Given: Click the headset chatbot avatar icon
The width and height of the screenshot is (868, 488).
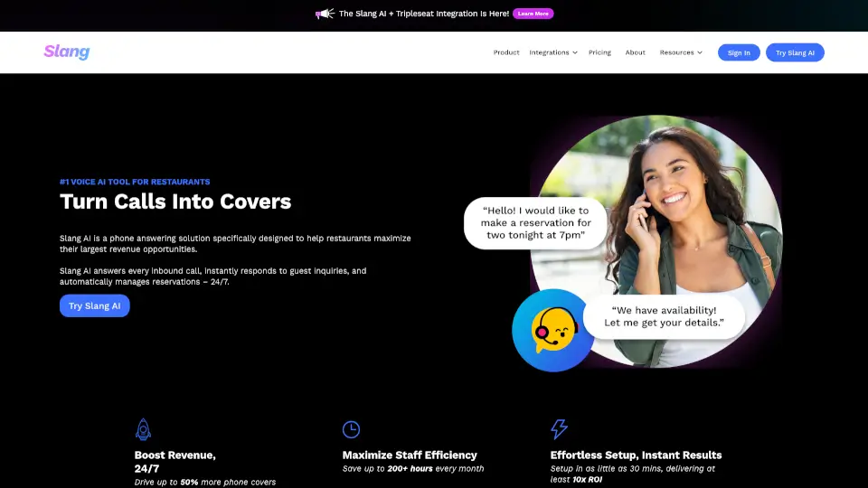Looking at the screenshot, I should click(552, 330).
